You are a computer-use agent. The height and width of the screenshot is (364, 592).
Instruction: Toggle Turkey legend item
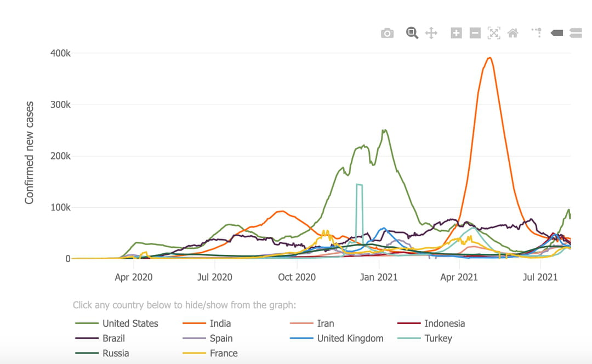coord(438,338)
